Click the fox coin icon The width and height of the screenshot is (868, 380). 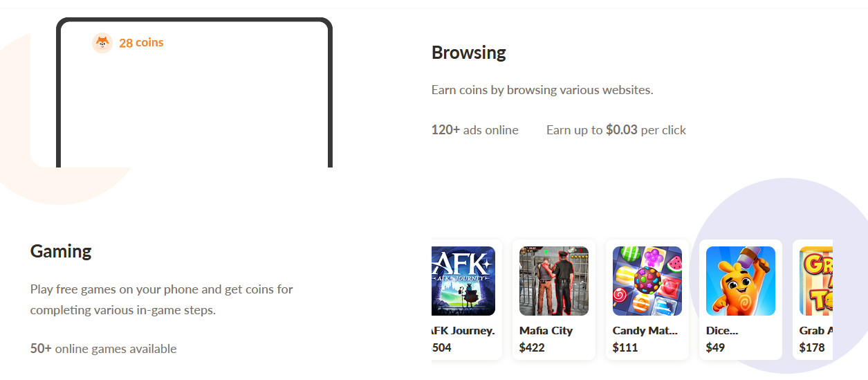click(x=102, y=43)
